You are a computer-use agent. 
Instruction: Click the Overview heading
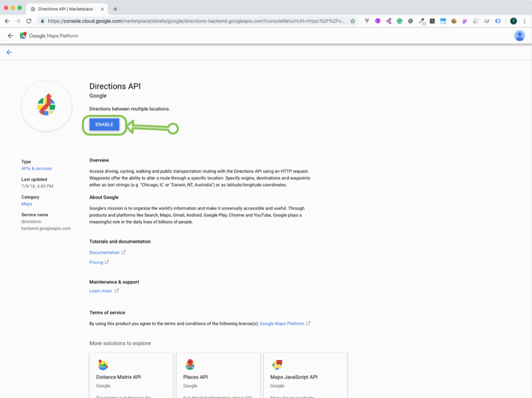pyautogui.click(x=99, y=160)
